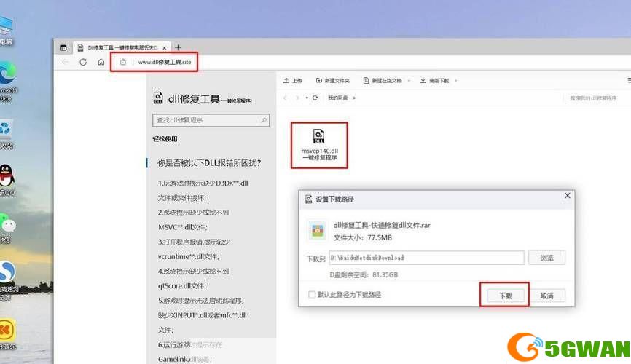Click the magnifier icon in sidebar search

click(x=264, y=120)
